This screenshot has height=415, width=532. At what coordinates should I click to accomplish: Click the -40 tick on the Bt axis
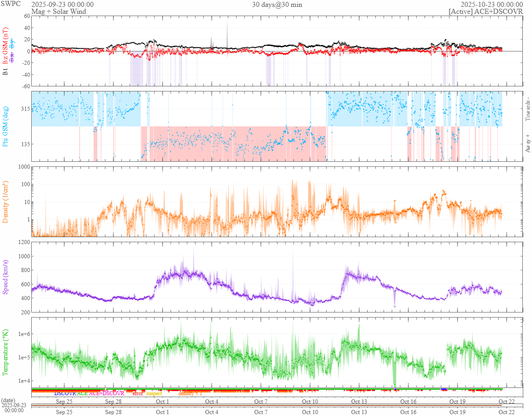tap(26, 74)
